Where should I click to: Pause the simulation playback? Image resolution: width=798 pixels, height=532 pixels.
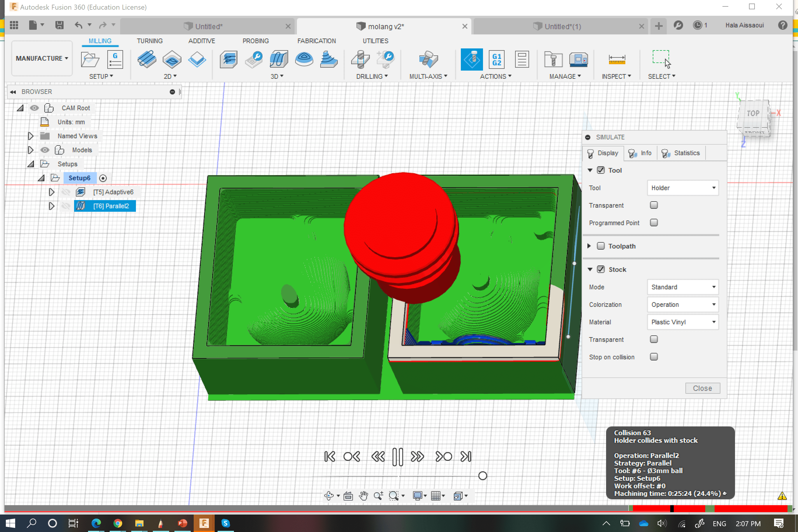click(x=397, y=457)
